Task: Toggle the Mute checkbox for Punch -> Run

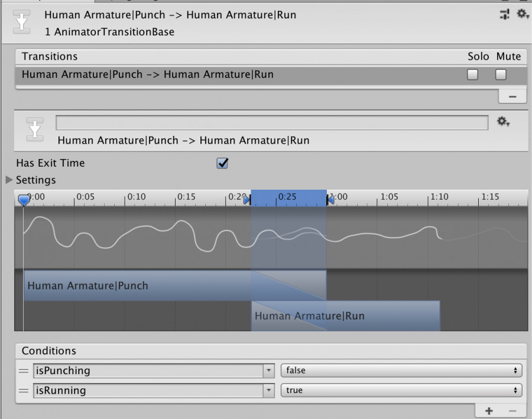Action: click(x=501, y=74)
